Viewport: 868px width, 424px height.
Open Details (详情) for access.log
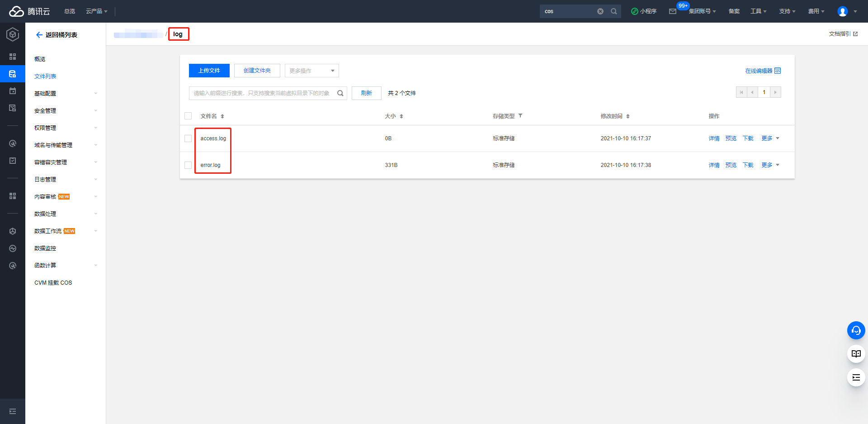click(x=714, y=138)
